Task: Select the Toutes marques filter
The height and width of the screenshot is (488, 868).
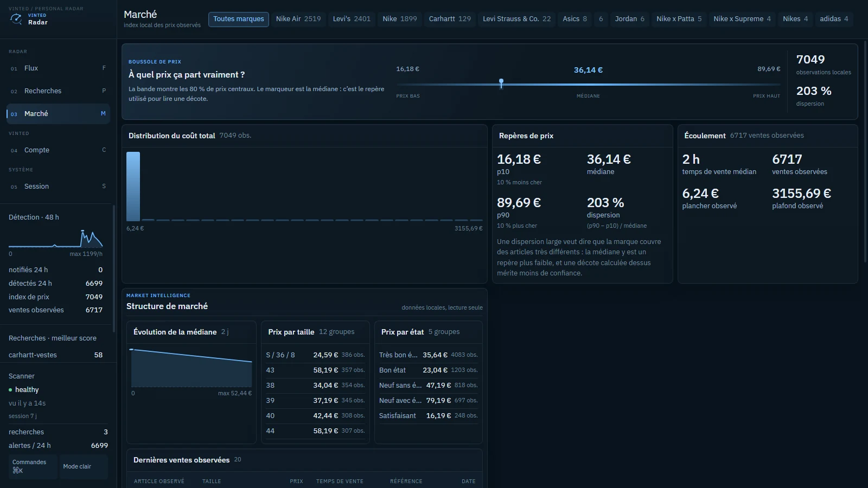Action: tap(239, 19)
